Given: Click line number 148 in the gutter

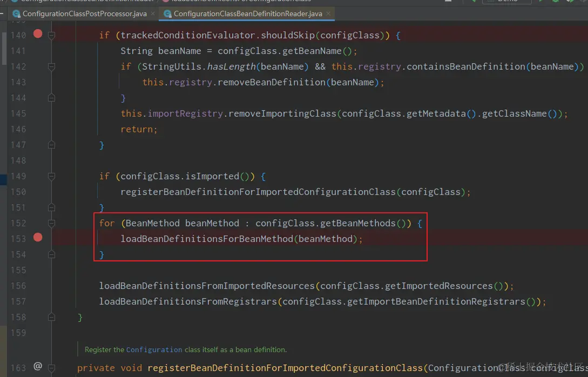Looking at the screenshot, I should (x=18, y=160).
